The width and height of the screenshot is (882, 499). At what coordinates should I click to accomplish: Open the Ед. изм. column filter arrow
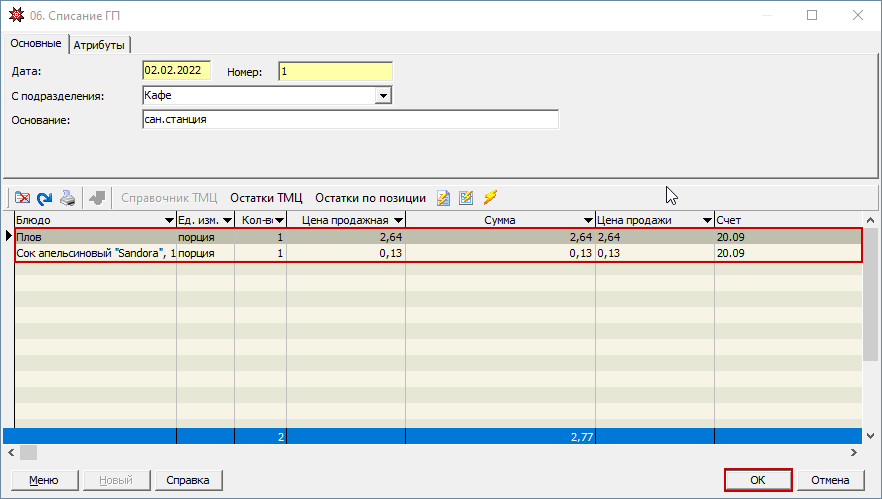tap(227, 221)
